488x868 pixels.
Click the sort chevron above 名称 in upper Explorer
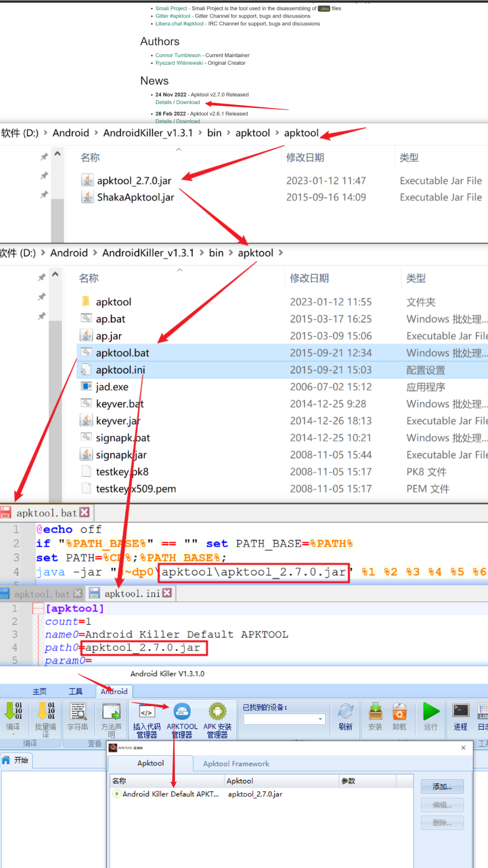pyautogui.click(x=178, y=149)
